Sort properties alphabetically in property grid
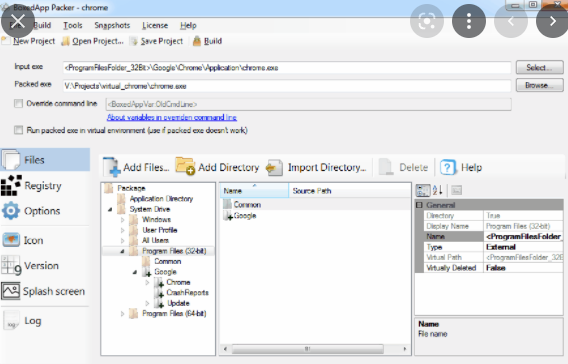 [x=438, y=190]
